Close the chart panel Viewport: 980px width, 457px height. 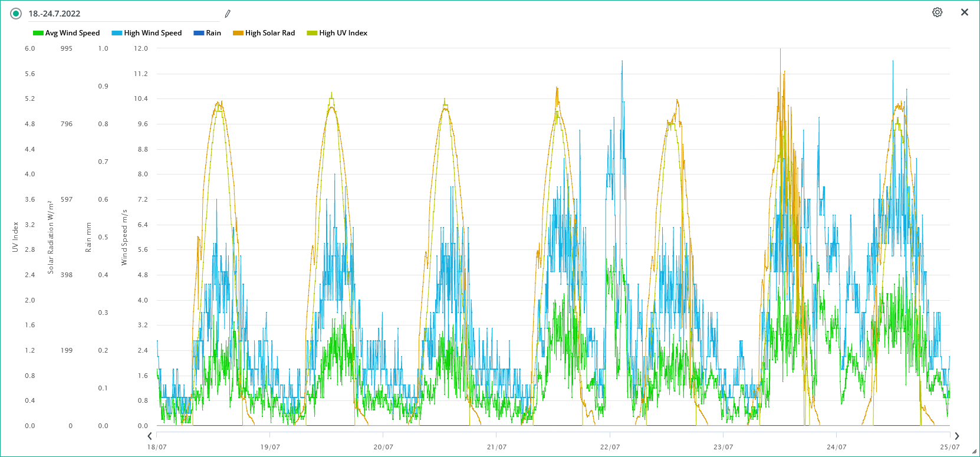click(x=965, y=12)
